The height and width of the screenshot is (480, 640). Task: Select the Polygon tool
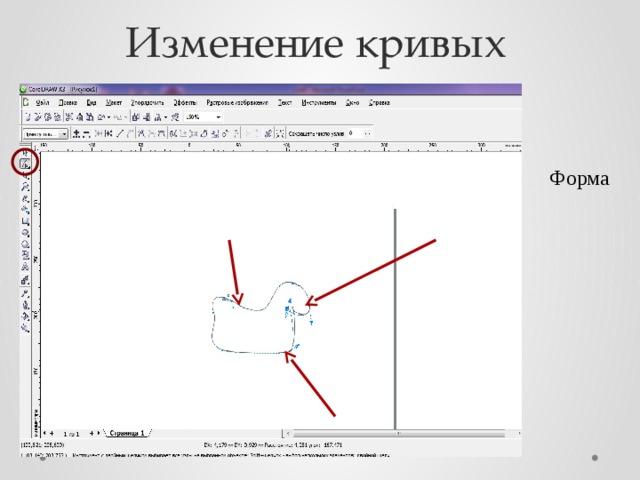25,244
